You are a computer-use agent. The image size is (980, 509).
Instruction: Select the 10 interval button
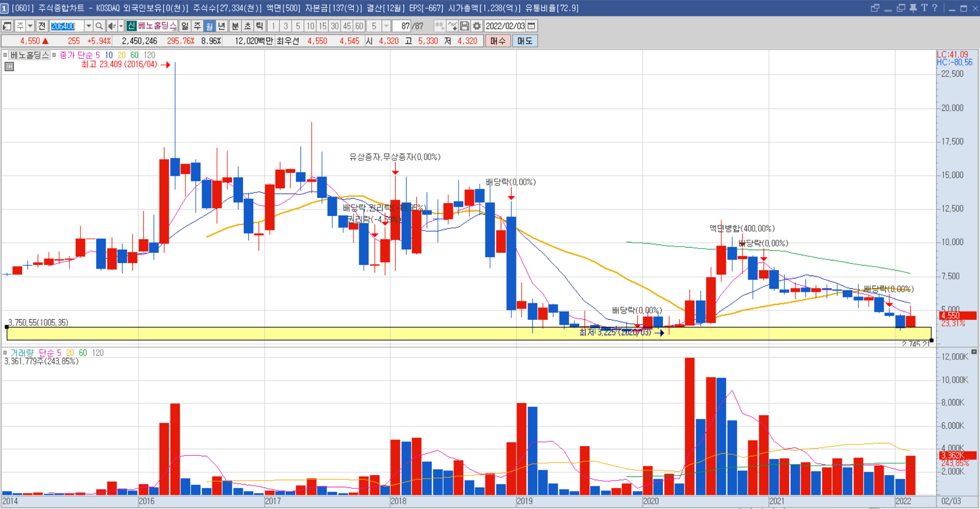tap(310, 26)
